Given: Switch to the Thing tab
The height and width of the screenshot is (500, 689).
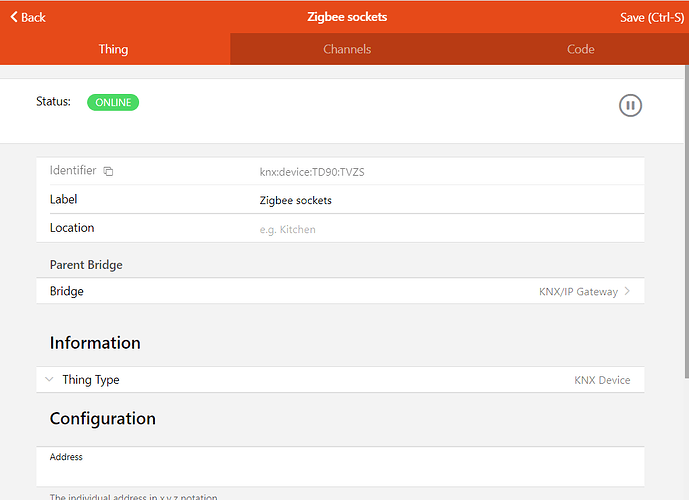Looking at the screenshot, I should 114,49.
